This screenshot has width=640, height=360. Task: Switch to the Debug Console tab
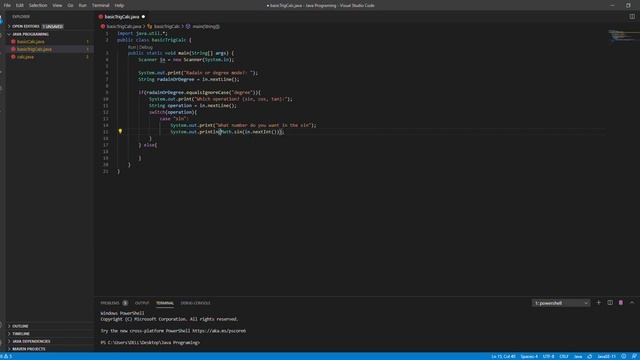(x=196, y=303)
